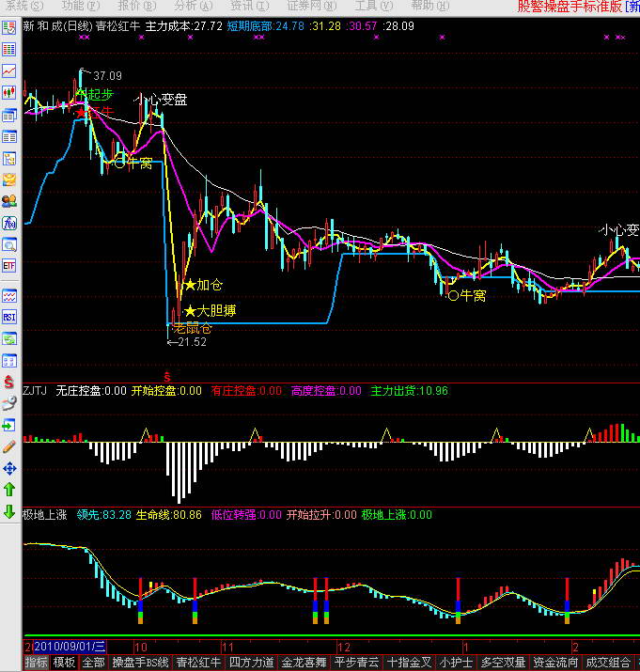Click the 生命线:80.86 value
Viewport: 640px width, 672px height.
point(168,515)
